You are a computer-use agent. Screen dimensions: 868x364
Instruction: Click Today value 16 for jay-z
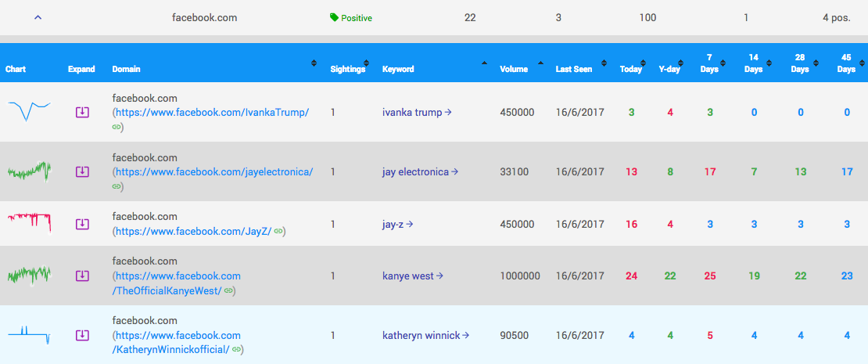(x=631, y=225)
